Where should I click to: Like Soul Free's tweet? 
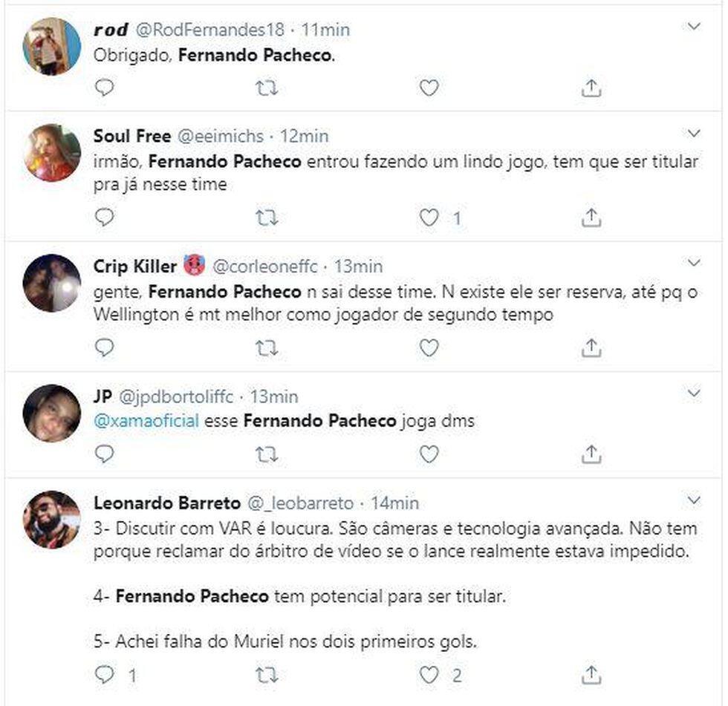point(429,217)
